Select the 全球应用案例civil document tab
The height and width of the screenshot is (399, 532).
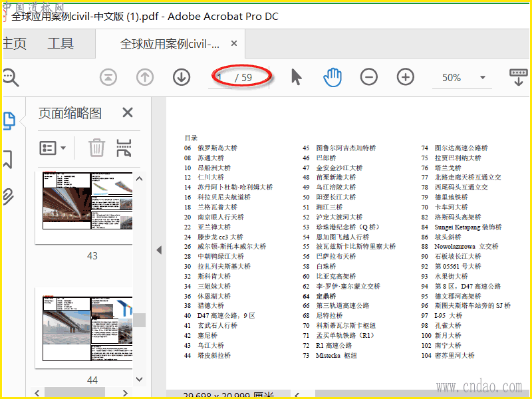[x=170, y=44]
